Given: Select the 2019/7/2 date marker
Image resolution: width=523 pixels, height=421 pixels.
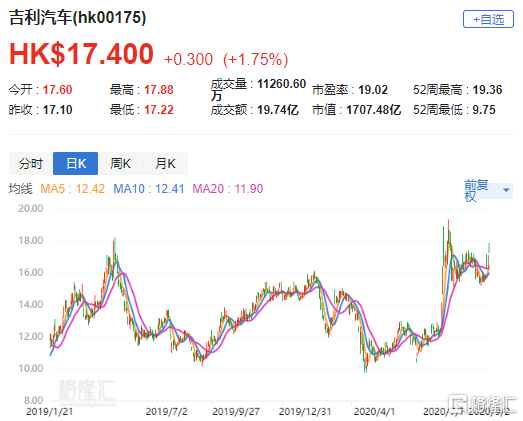Looking at the screenshot, I should 166,412.
